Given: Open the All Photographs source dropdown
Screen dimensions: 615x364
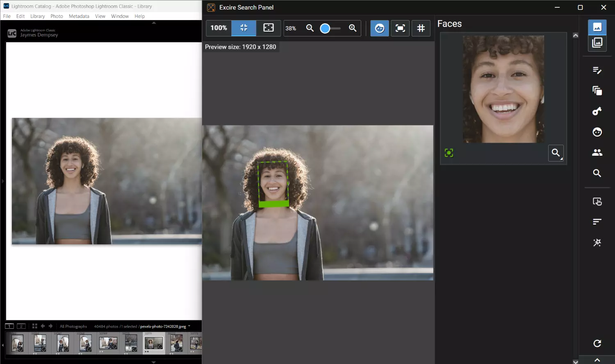Looking at the screenshot, I should [x=73, y=326].
